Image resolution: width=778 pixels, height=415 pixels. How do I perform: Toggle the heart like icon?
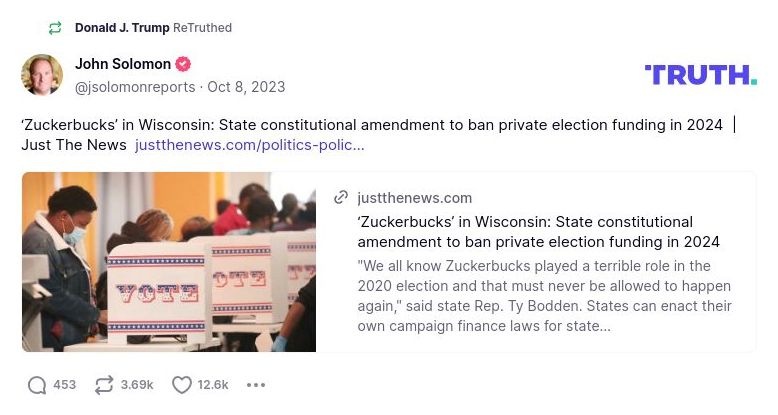182,385
